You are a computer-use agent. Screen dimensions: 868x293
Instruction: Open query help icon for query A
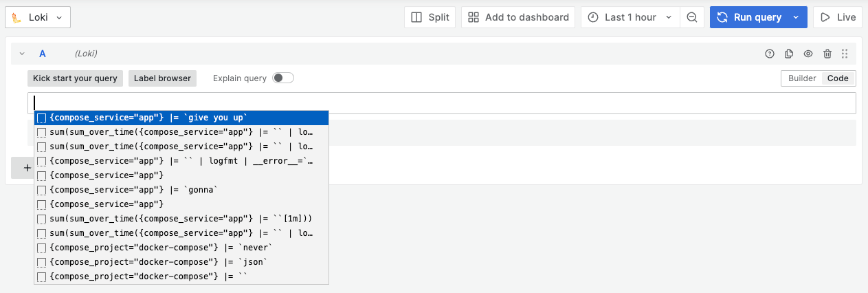tap(770, 54)
